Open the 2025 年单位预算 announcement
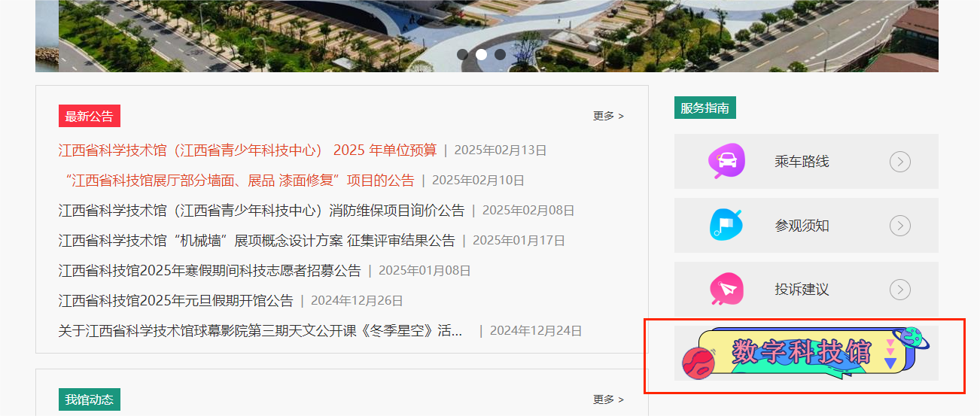Screen dimensions: 980x416 click(x=248, y=150)
